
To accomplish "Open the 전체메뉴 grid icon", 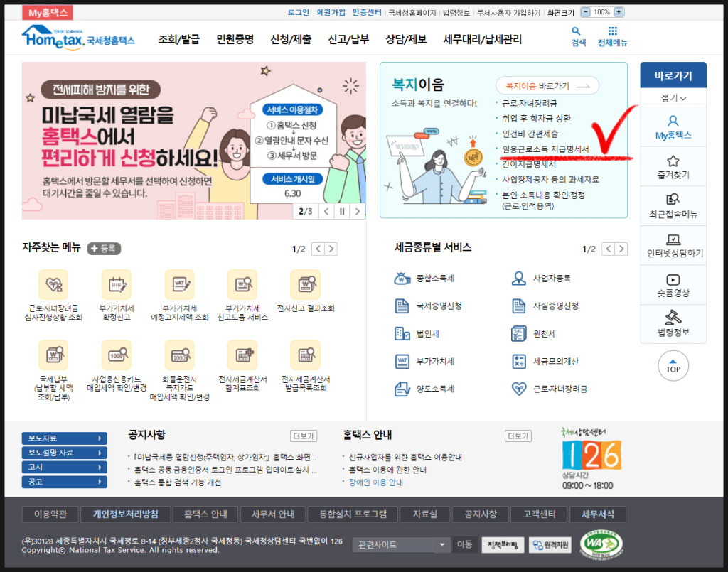I will [x=612, y=31].
